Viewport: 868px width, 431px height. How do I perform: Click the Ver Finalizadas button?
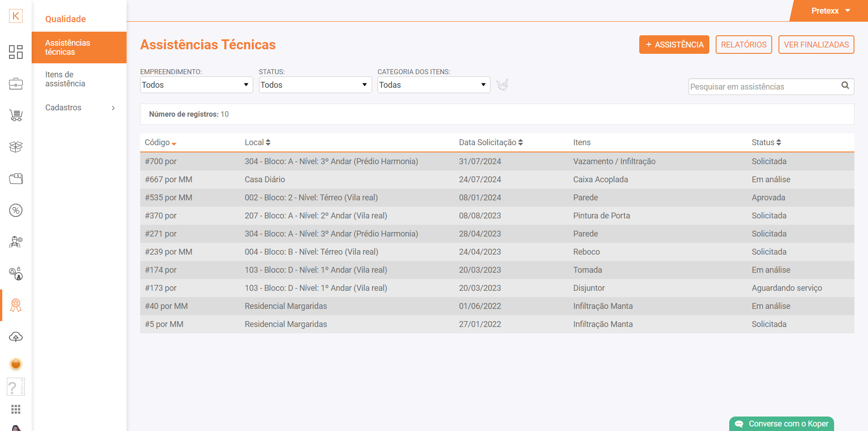[x=816, y=45]
